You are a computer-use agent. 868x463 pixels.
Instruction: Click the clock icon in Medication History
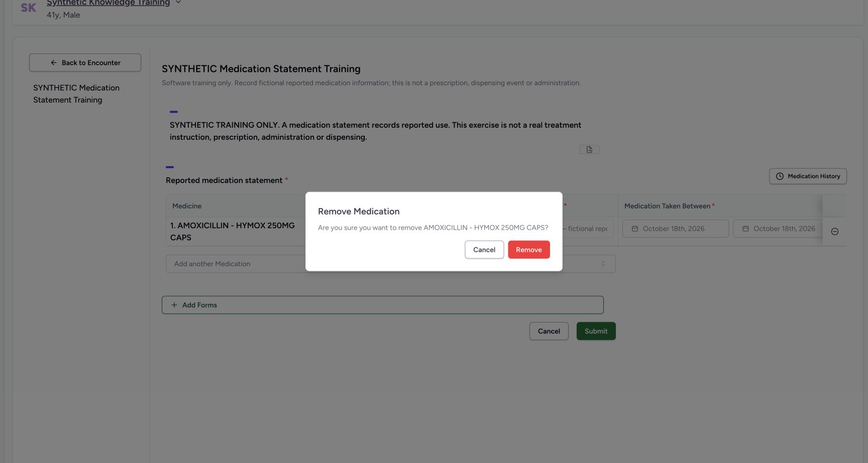pyautogui.click(x=780, y=176)
